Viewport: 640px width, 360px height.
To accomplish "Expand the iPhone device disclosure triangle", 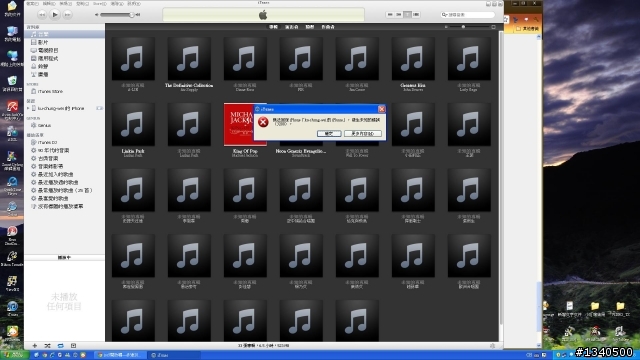I will coord(28,109).
